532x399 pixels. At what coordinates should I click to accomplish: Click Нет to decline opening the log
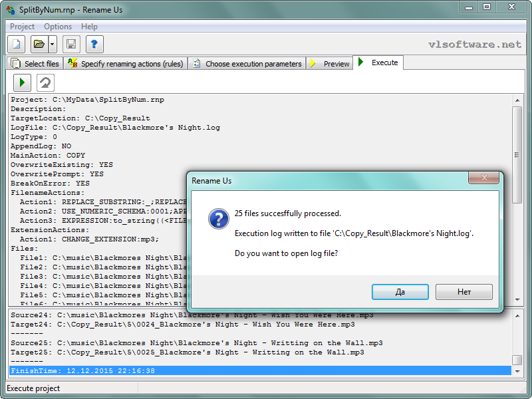[x=464, y=292]
